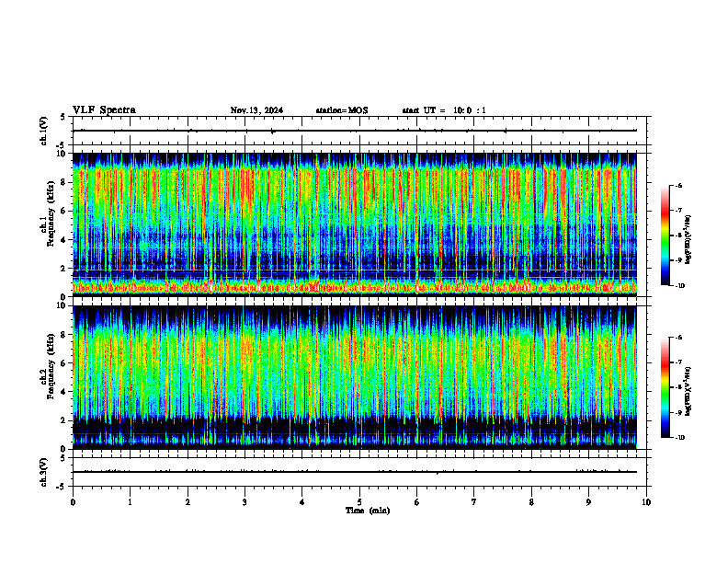728x563 pixels.
Task: Click the ch.1 waveform trace panel
Action: pos(359,131)
